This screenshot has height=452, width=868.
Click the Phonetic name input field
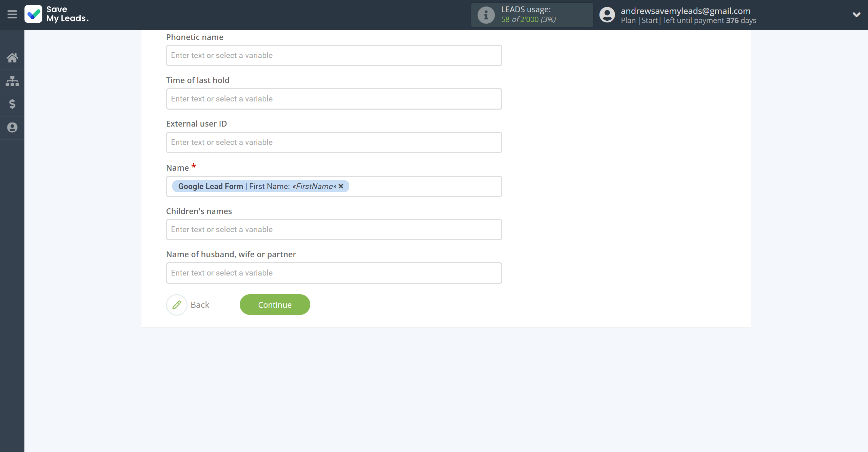(x=334, y=55)
